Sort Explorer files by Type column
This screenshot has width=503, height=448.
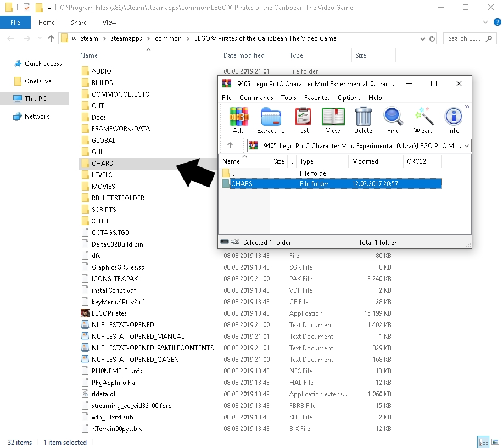click(x=318, y=55)
